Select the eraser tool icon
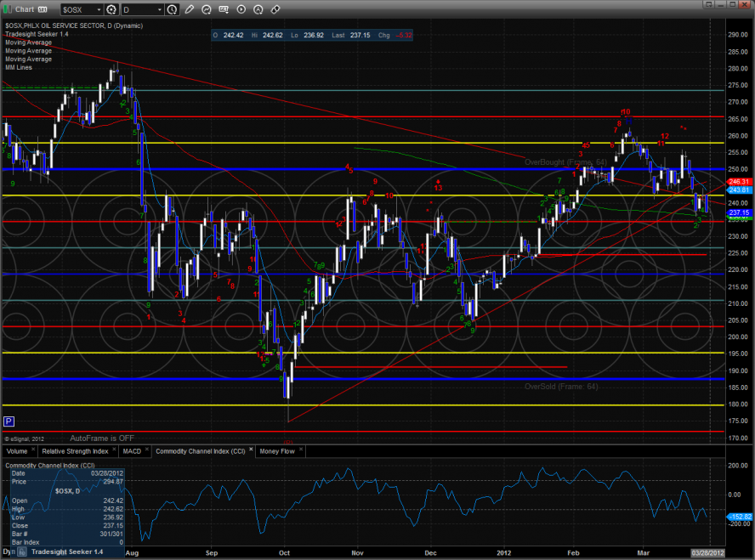This screenshot has width=755, height=560. click(x=275, y=9)
